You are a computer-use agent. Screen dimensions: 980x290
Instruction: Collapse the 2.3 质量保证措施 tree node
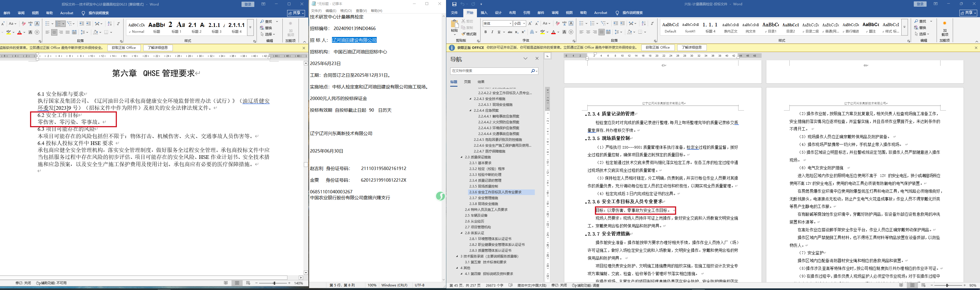point(461,157)
